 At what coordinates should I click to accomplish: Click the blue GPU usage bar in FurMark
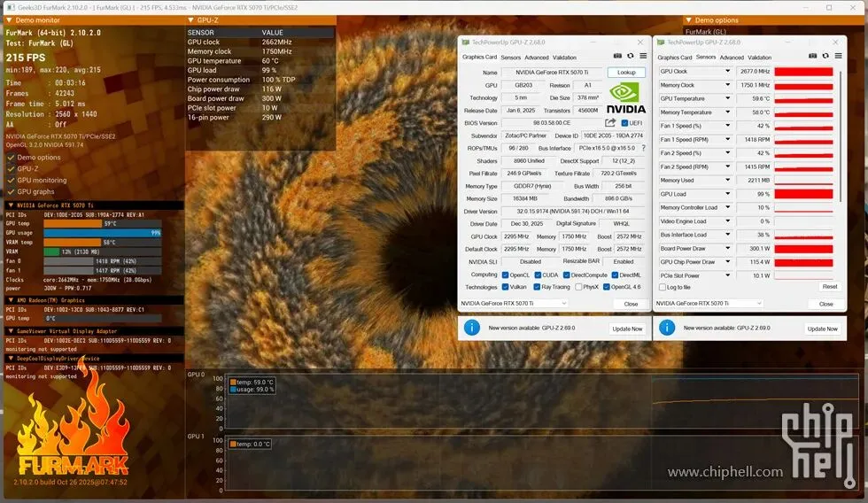[103, 233]
